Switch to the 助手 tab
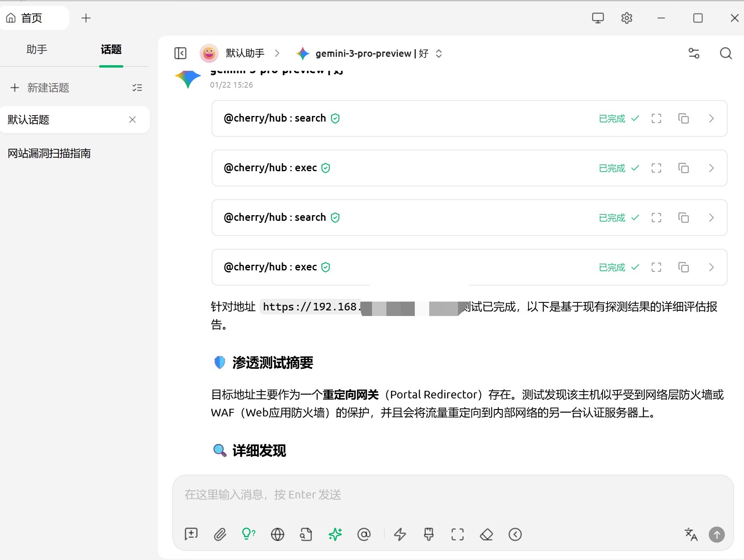 [x=37, y=50]
